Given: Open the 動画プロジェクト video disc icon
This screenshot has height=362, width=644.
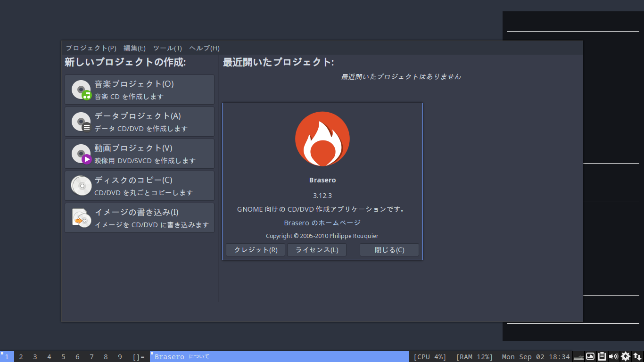Looking at the screenshot, I should [x=81, y=153].
